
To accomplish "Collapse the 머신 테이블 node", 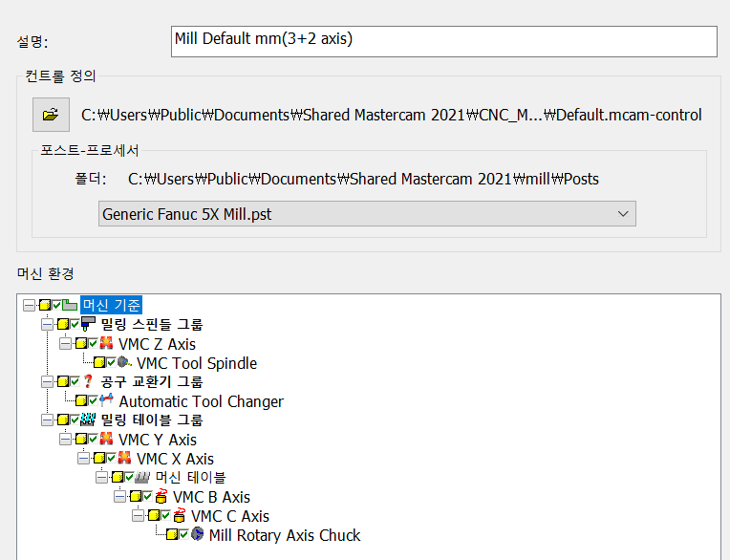I will coord(101,477).
